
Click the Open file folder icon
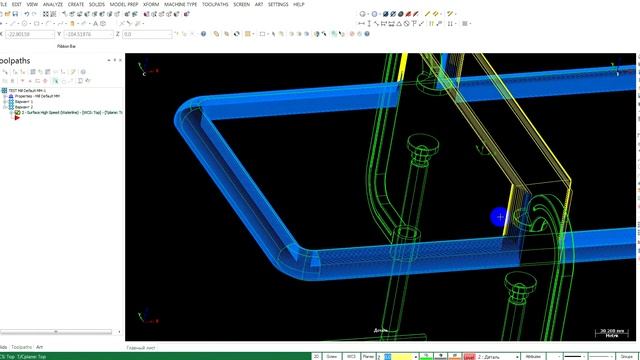pos(8,14)
